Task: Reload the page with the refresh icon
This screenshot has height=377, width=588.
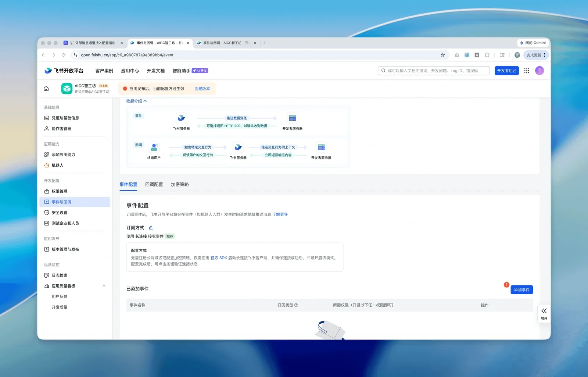Action: pos(64,55)
